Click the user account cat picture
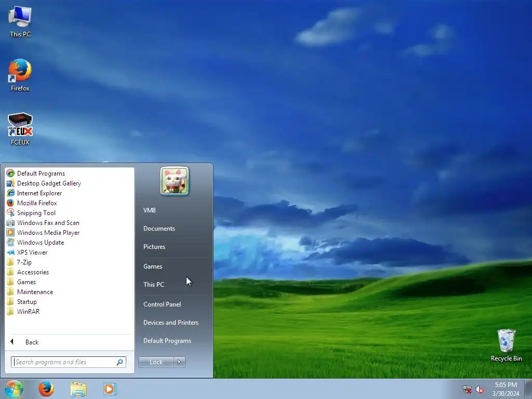 pos(175,181)
